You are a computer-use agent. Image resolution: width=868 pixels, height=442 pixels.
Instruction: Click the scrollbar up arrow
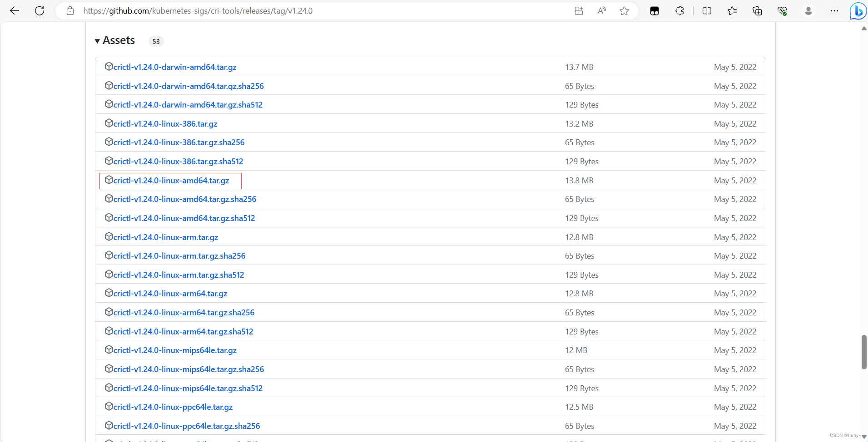pyautogui.click(x=864, y=28)
